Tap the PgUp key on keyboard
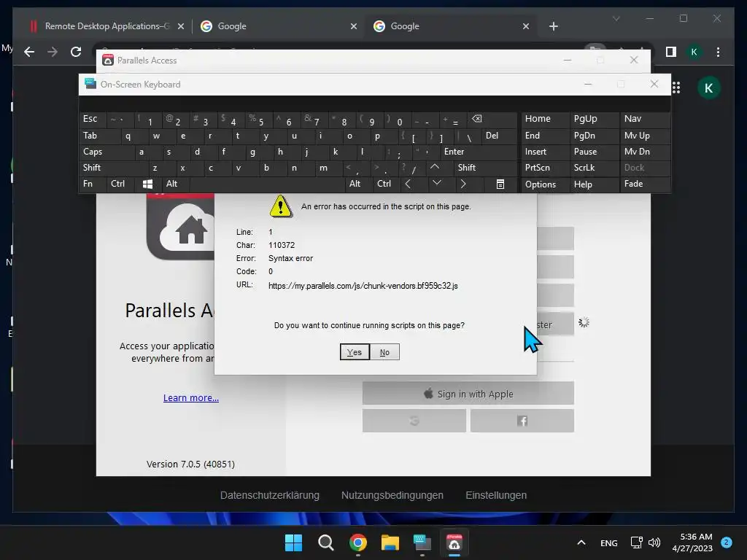This screenshot has height=560, width=747. point(595,119)
